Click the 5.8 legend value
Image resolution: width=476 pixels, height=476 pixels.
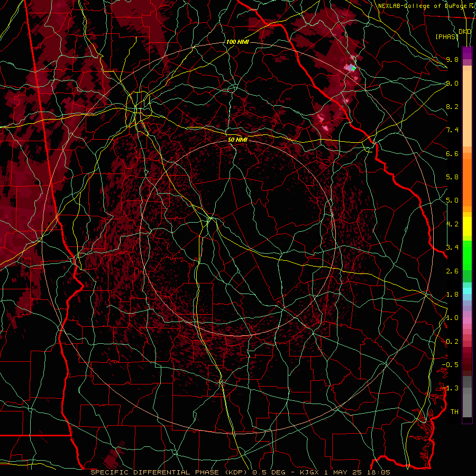452,177
